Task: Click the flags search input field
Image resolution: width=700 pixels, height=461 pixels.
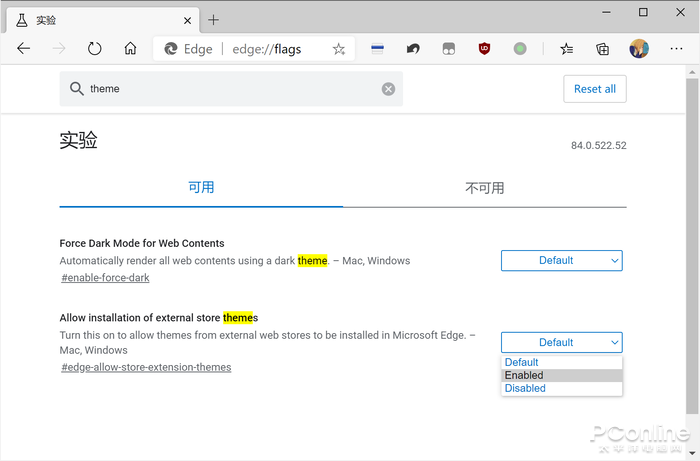Action: [x=231, y=89]
